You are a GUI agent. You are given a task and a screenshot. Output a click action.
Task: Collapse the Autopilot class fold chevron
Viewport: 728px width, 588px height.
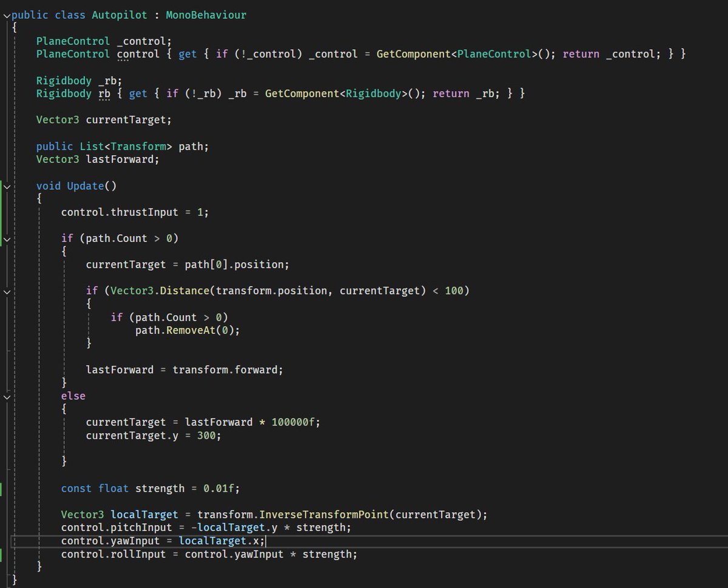(x=7, y=15)
